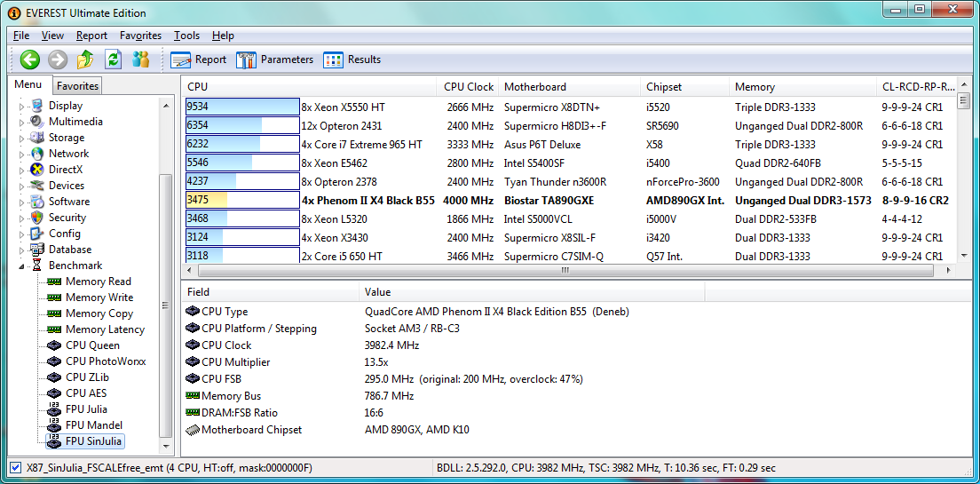Open the Tools menu
This screenshot has height=484, width=980.
pos(187,36)
